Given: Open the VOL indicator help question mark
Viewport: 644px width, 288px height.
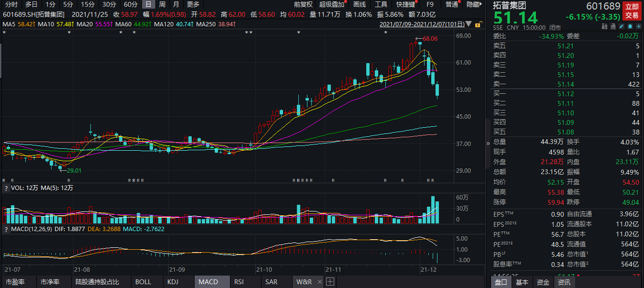Looking at the screenshot, I should 6,188.
